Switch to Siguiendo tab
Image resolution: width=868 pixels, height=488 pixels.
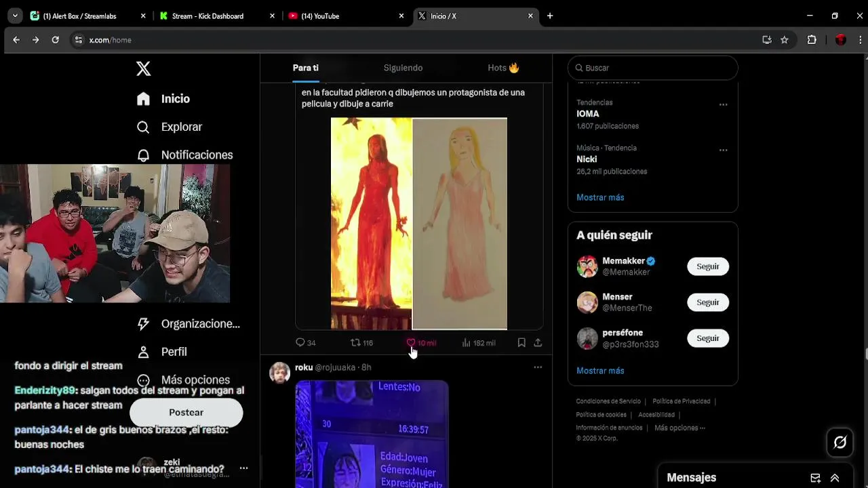pos(403,68)
